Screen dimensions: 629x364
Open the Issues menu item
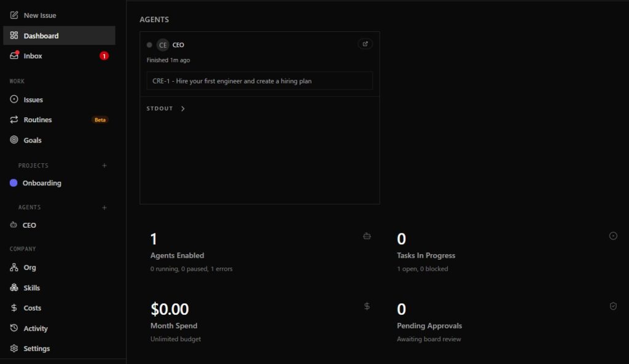33,99
